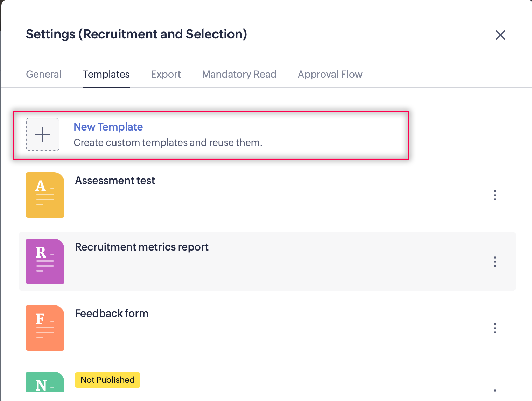Viewport: 532px width, 401px height.
Task: Click the plus icon for New Template
Action: click(x=43, y=134)
